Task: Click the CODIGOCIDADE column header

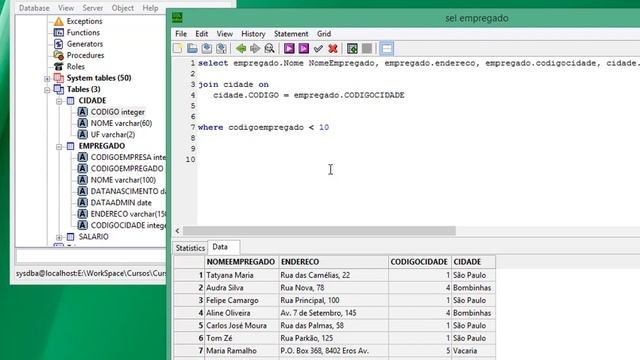Action: coord(420,262)
